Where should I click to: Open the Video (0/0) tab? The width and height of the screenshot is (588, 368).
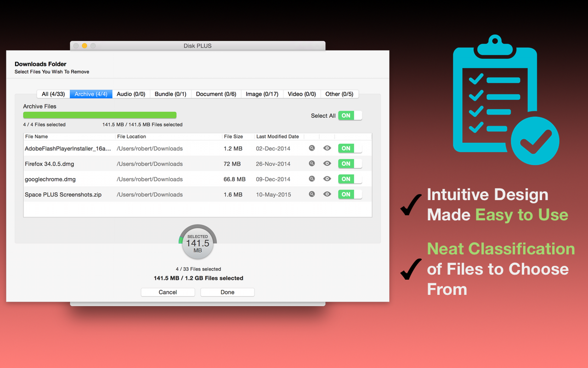click(x=302, y=94)
